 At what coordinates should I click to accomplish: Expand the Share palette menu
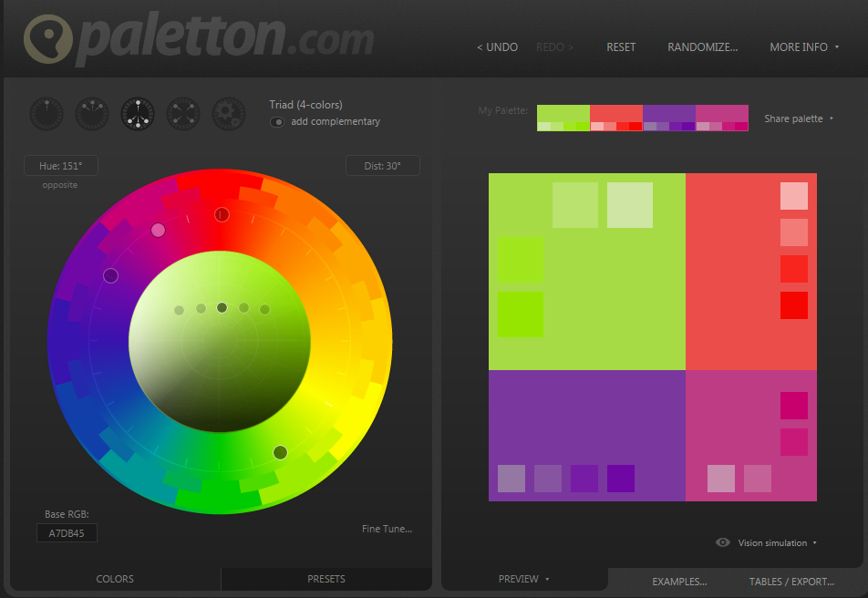[799, 119]
